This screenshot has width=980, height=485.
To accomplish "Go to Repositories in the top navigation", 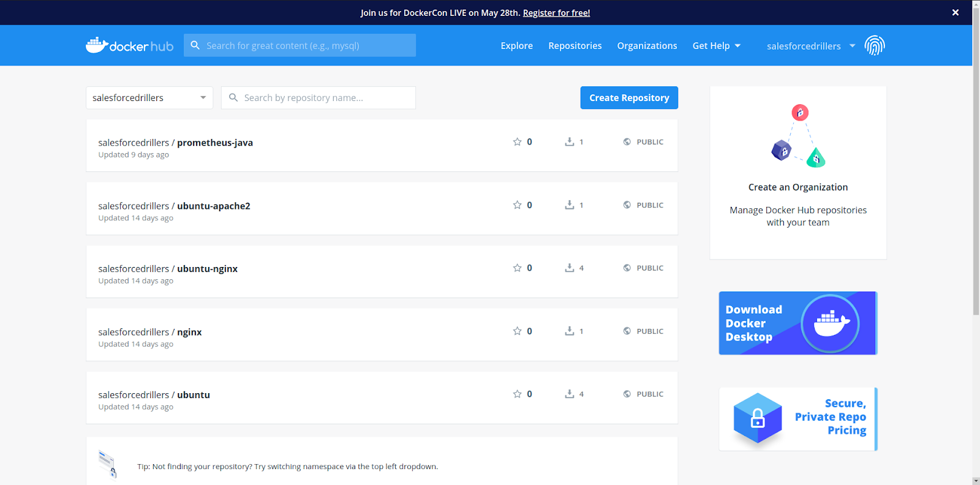I will point(575,46).
